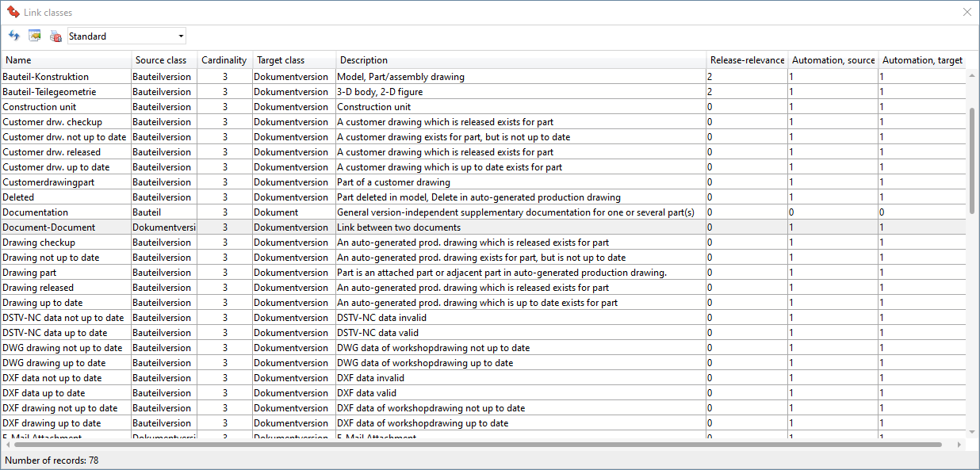Select the Customer drw. released row

tap(484, 152)
